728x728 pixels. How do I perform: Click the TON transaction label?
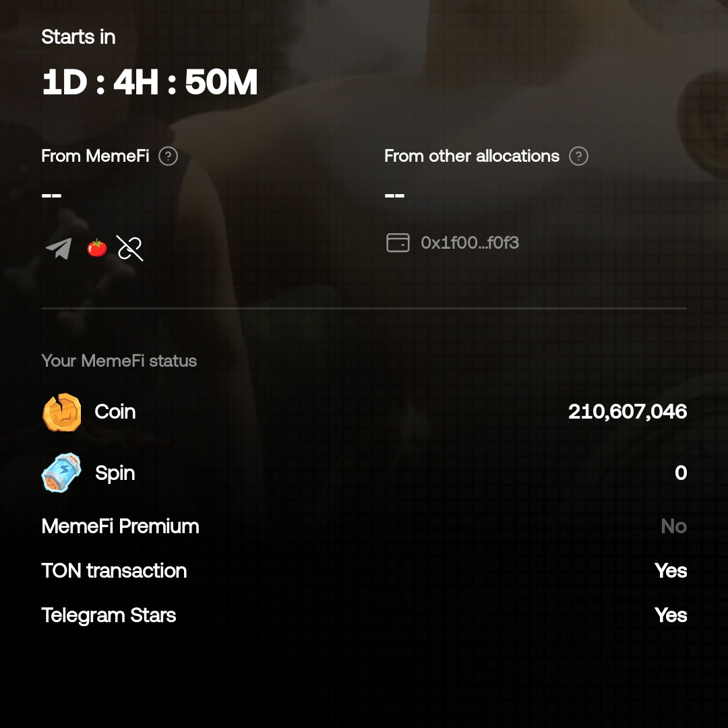[114, 571]
